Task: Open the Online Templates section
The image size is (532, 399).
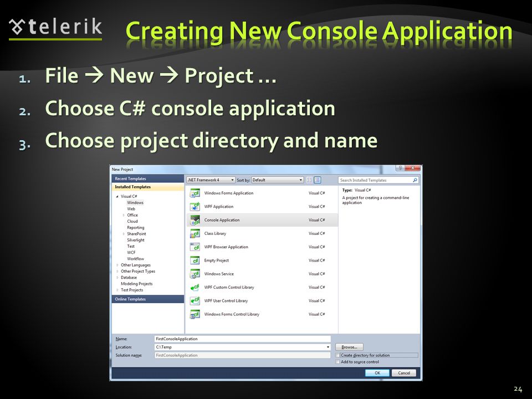Action: (x=147, y=299)
